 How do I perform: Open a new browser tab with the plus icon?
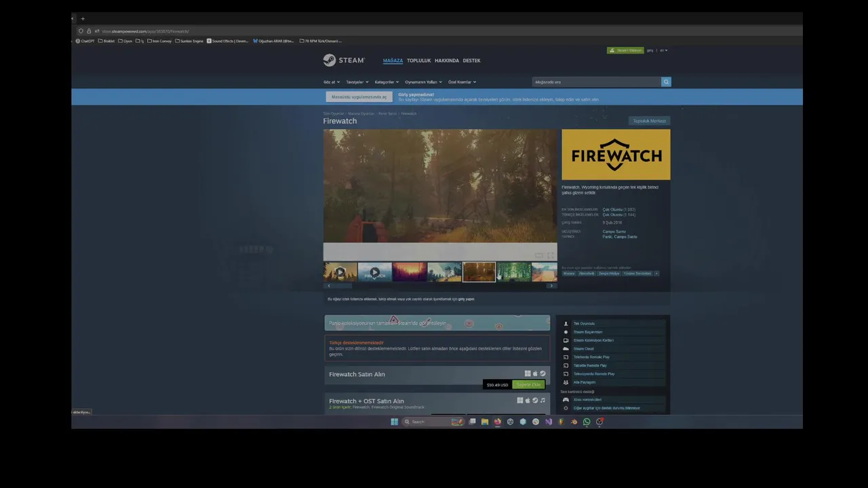pos(83,19)
